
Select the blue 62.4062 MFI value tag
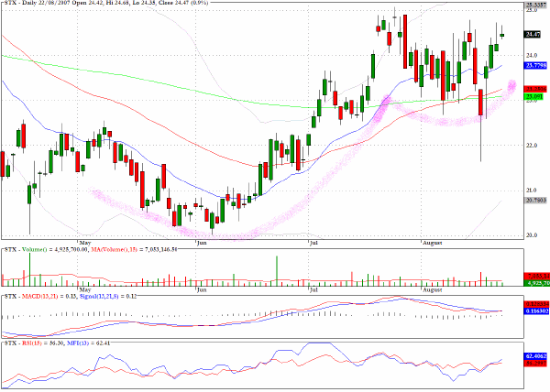pyautogui.click(x=535, y=356)
